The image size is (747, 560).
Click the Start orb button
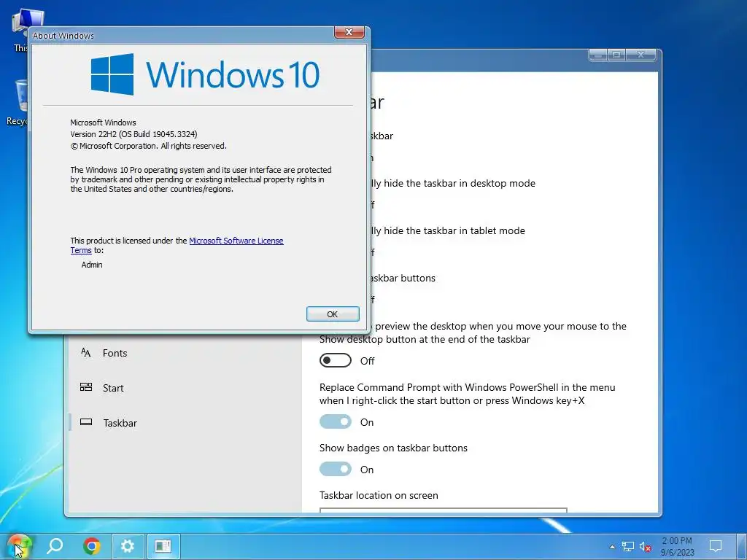[x=18, y=546]
